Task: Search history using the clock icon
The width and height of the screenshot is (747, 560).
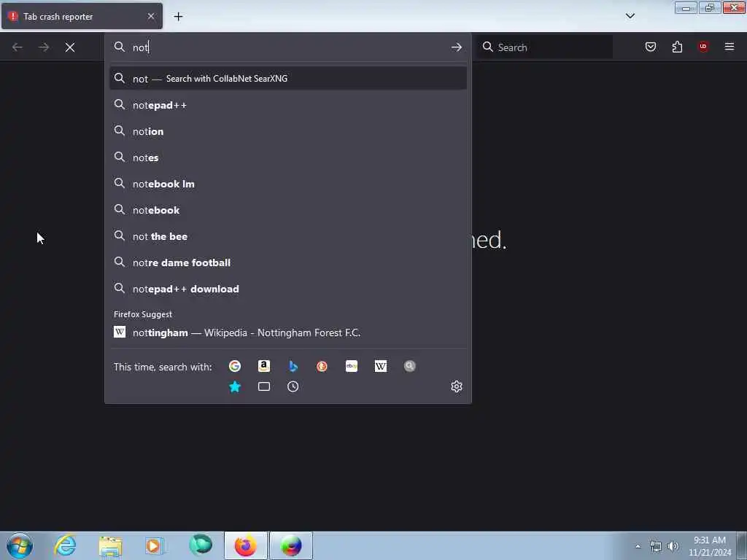Action: pyautogui.click(x=293, y=386)
